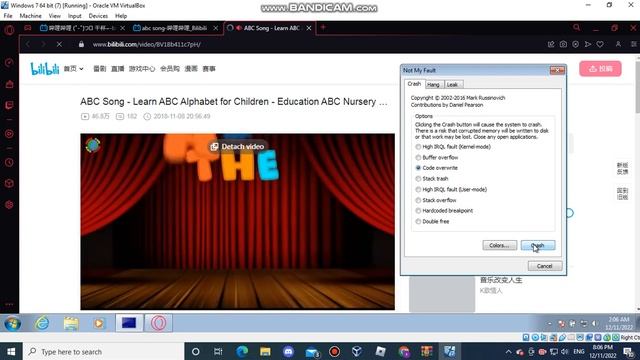Open new browser tab with plus button

[x=323, y=28]
